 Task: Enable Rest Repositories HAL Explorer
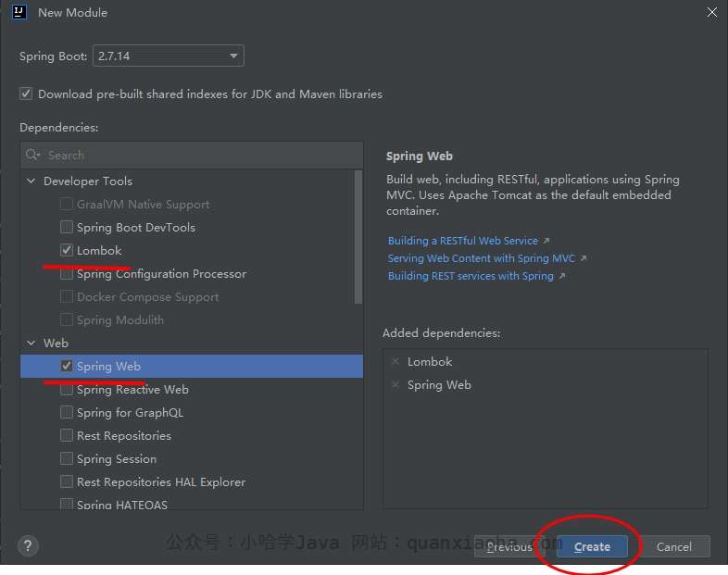point(67,481)
